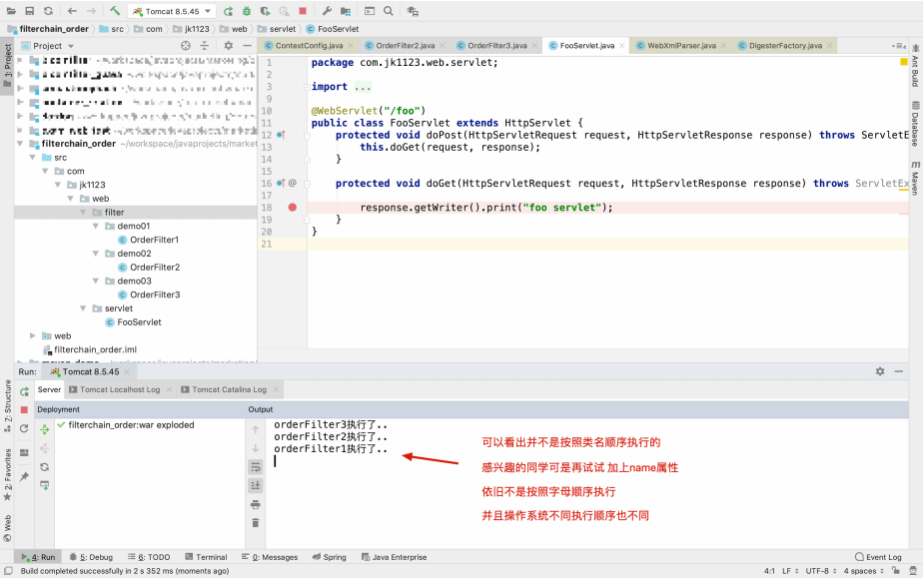924x578 pixels.
Task: Open the Maven side panel
Action: click(916, 178)
